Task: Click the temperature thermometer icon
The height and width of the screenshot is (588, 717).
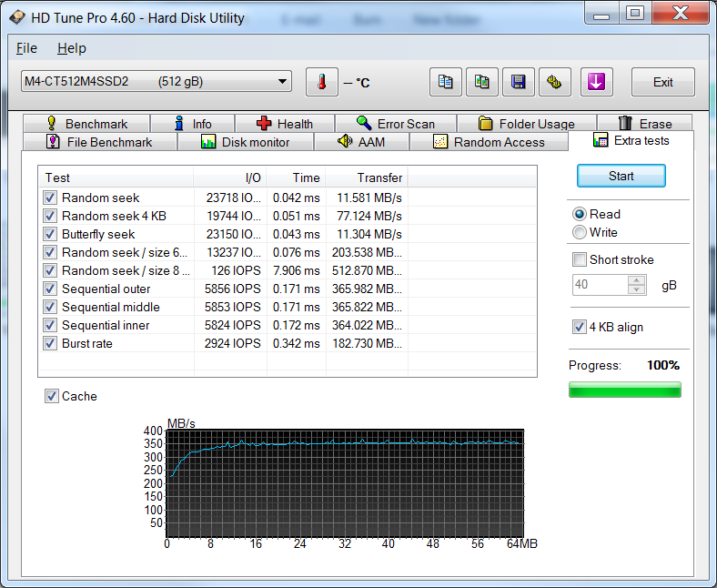Action: click(321, 82)
